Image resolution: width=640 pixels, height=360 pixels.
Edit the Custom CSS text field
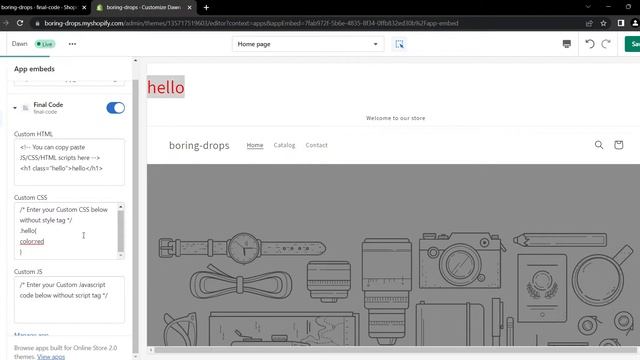point(69,231)
